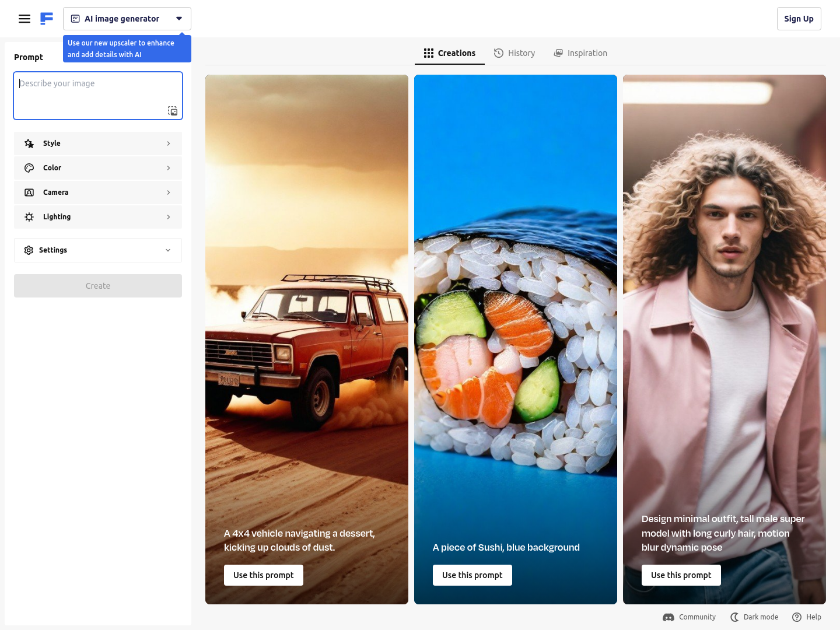Use the Sushi blue background prompt
Image resolution: width=840 pixels, height=630 pixels.
point(472,575)
